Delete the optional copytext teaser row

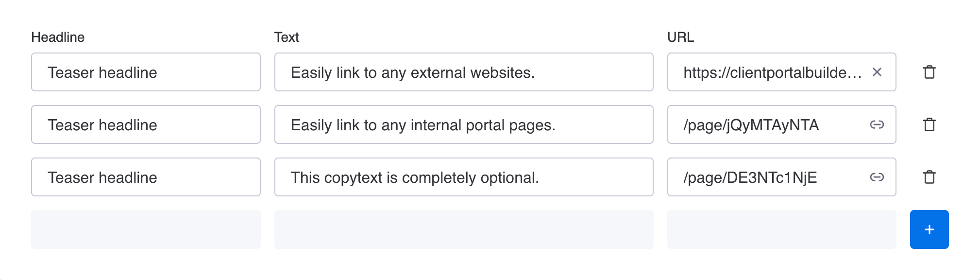[929, 177]
